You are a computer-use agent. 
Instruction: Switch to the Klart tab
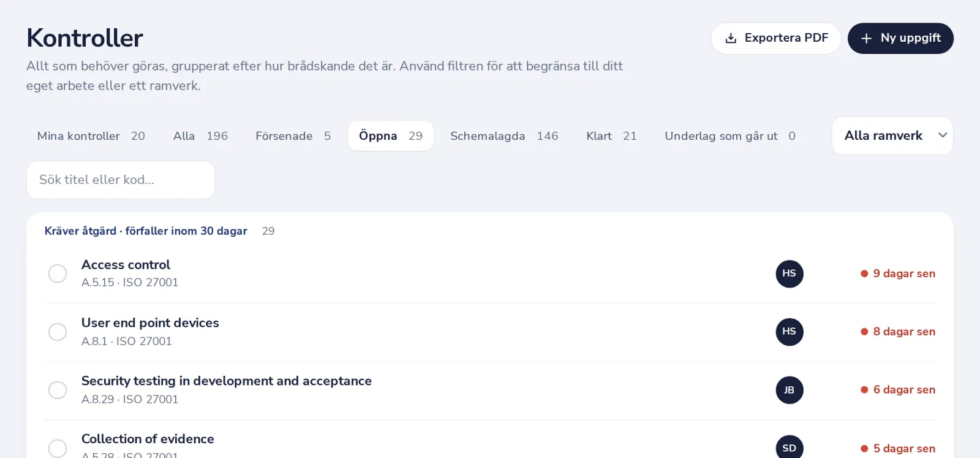[x=611, y=136]
